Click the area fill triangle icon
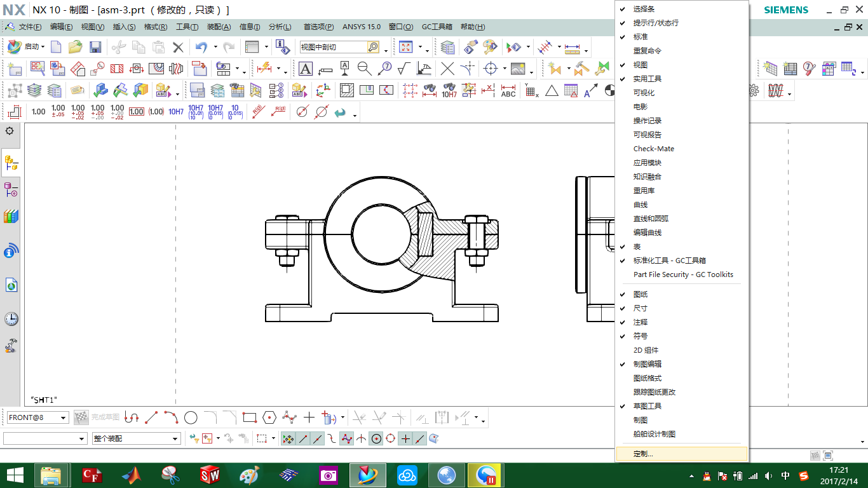The image size is (868, 488). click(x=552, y=90)
